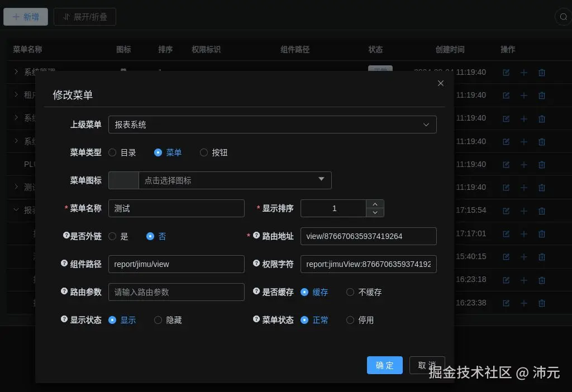Click help icon beside 是否缓存
572x392 pixels.
256,291
